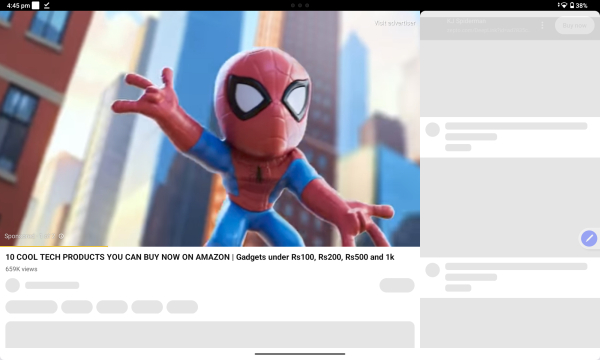The image size is (600, 360).
Task: Tap the WiFi status bar icon
Action: point(563,5)
